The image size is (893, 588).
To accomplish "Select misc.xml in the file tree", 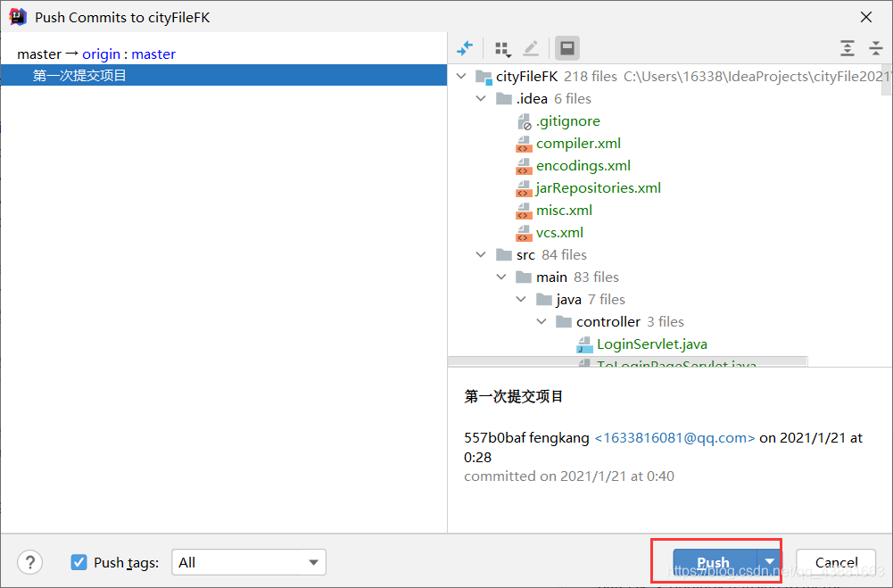I will 565,211.
